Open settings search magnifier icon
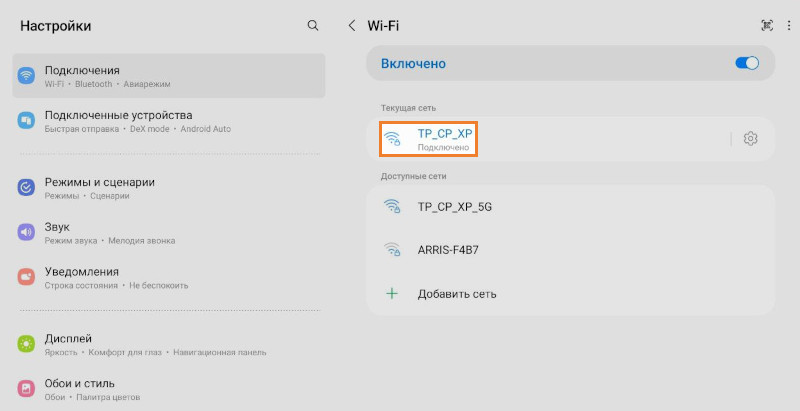Image resolution: width=800 pixels, height=411 pixels. coord(313,25)
